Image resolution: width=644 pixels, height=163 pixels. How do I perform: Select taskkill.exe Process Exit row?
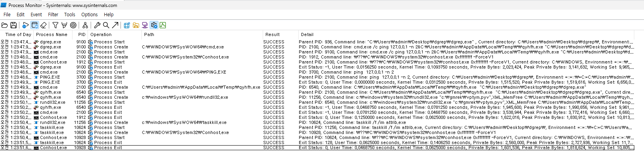pyautogui.click(x=317, y=142)
